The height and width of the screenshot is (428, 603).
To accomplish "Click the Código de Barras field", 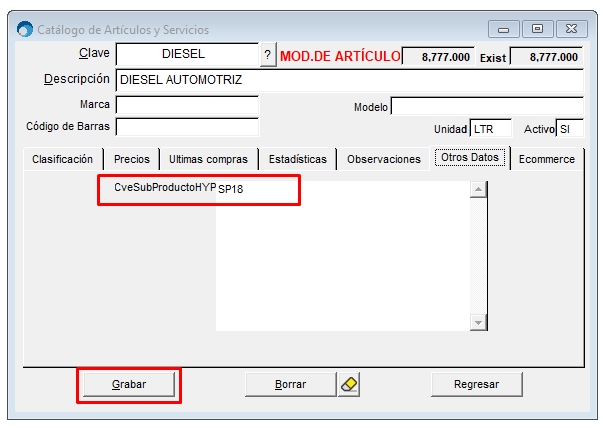I will click(x=187, y=127).
